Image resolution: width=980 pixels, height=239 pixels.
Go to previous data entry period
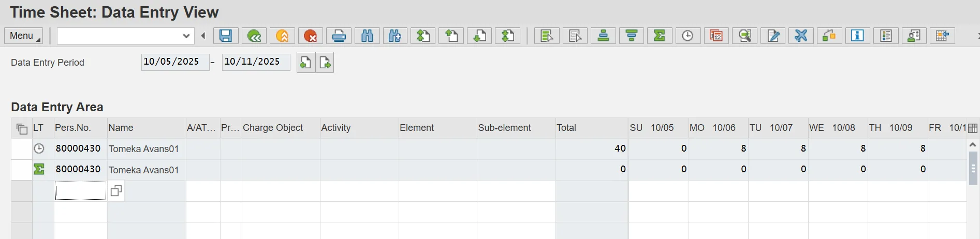coord(305,63)
